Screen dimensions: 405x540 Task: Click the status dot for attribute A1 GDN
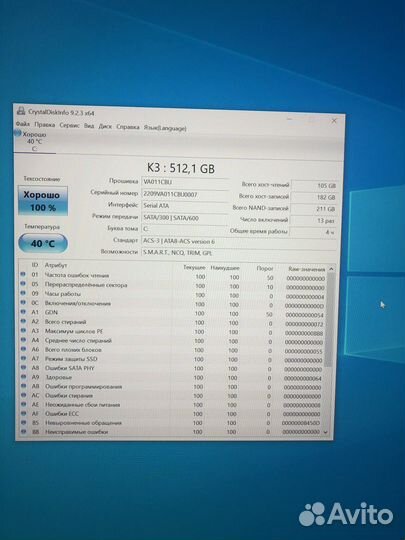[23, 311]
